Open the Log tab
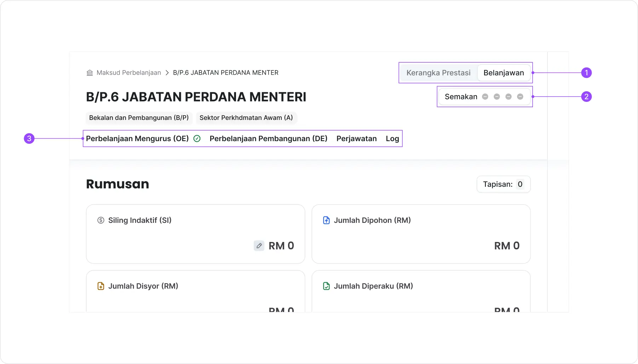The image size is (638, 364). [392, 139]
